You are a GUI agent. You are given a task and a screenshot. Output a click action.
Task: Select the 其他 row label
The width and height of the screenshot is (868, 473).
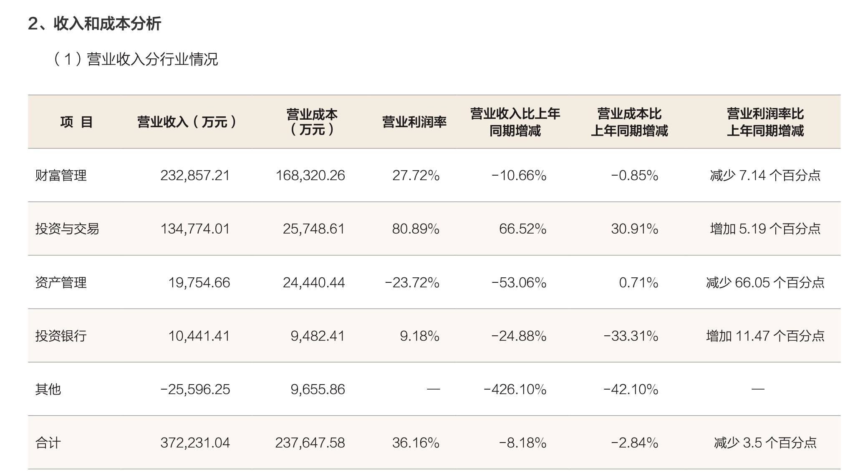pos(48,389)
